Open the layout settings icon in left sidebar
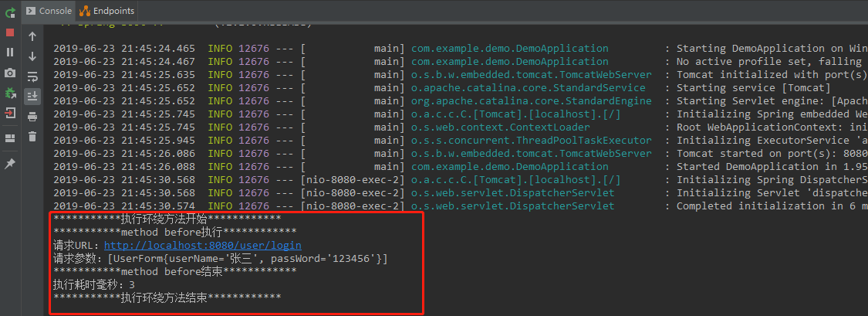Screen dimensions: 868x316 point(10,138)
